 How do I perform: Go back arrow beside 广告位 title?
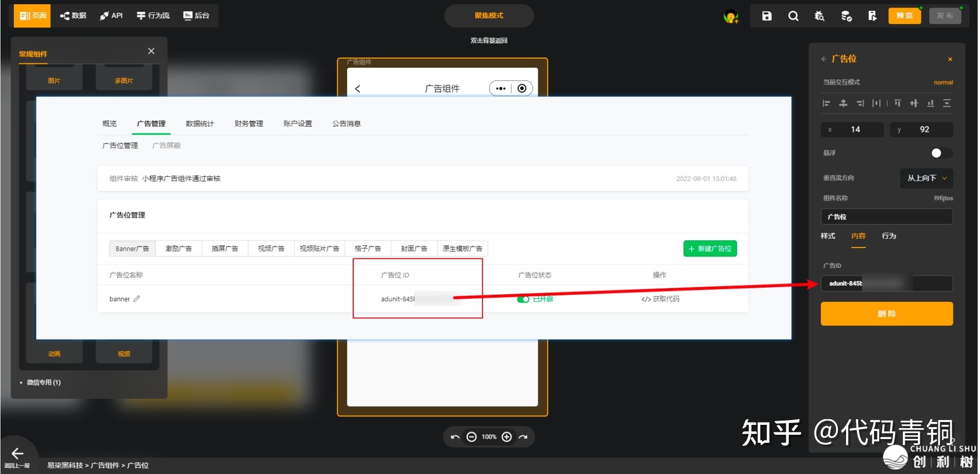point(824,59)
